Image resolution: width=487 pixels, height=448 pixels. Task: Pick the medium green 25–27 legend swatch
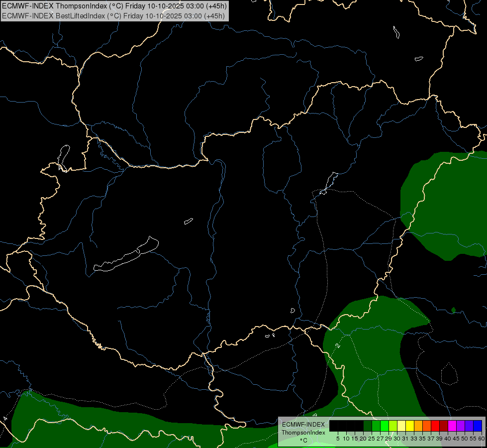pos(376,426)
